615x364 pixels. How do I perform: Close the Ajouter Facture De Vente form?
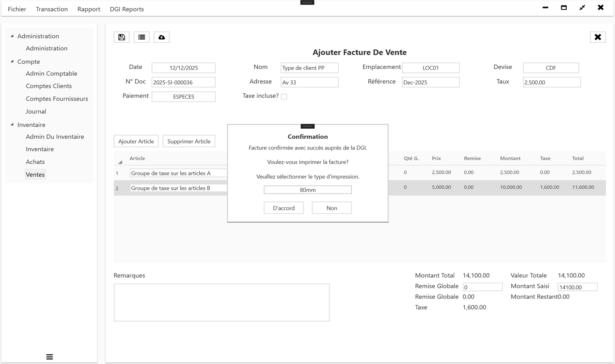[x=598, y=37]
